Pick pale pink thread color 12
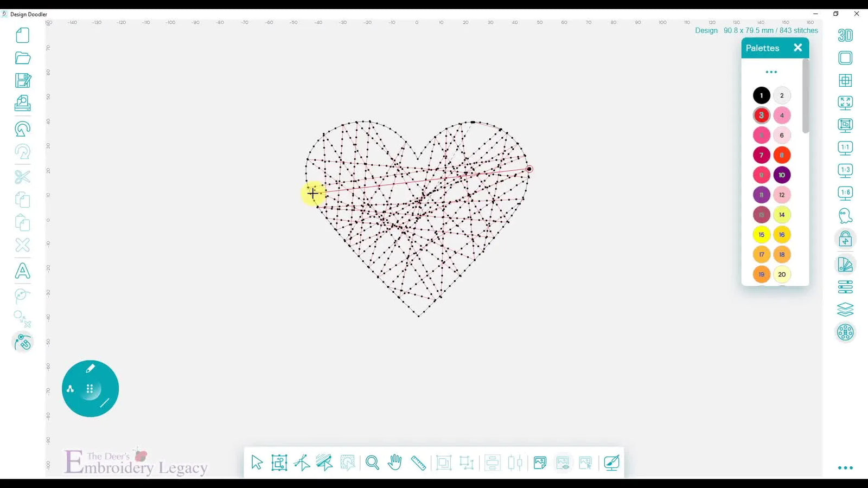Viewport: 868px width, 488px height. pyautogui.click(x=782, y=195)
